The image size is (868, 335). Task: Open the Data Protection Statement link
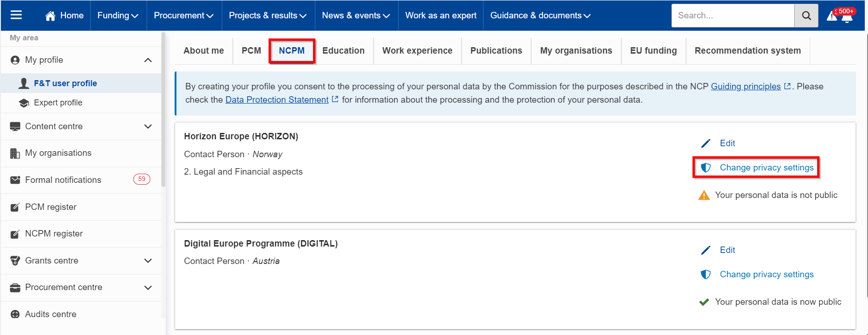click(277, 99)
